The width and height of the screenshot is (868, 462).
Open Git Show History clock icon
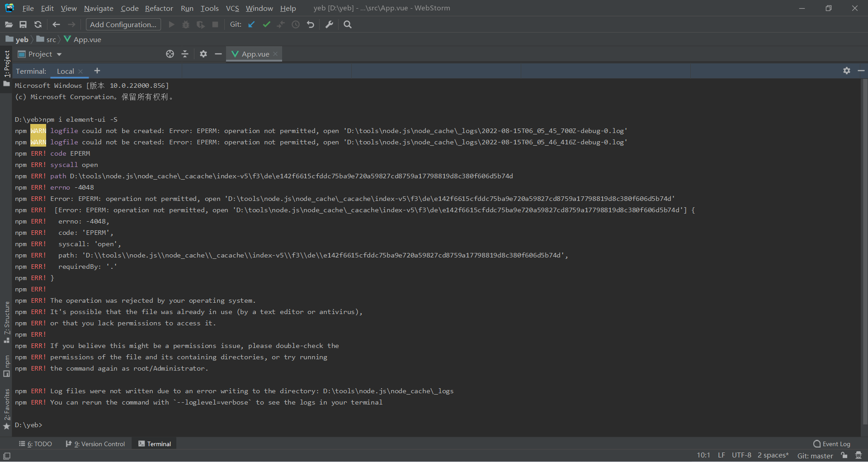(296, 24)
